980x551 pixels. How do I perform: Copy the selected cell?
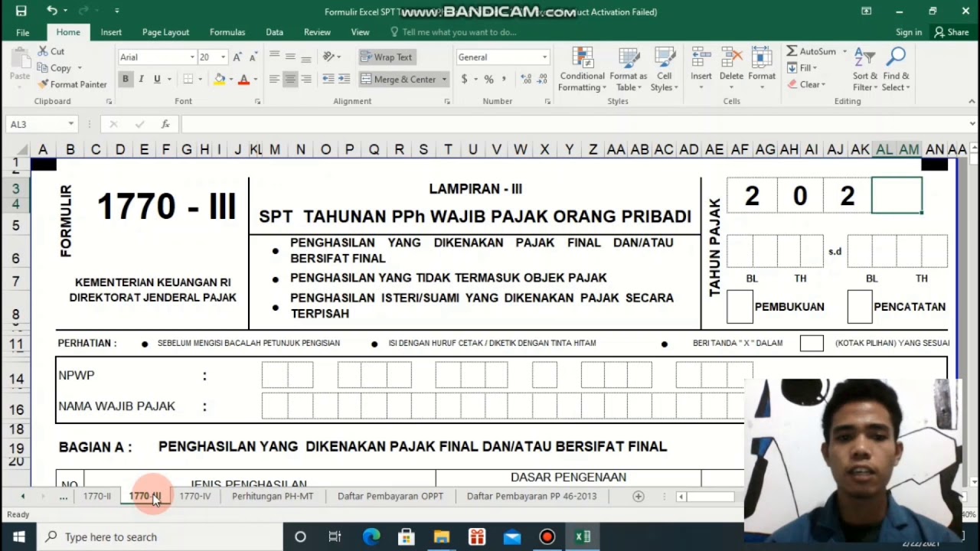(x=54, y=68)
